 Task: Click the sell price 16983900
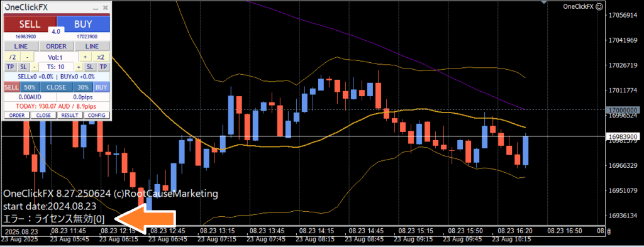click(26, 36)
